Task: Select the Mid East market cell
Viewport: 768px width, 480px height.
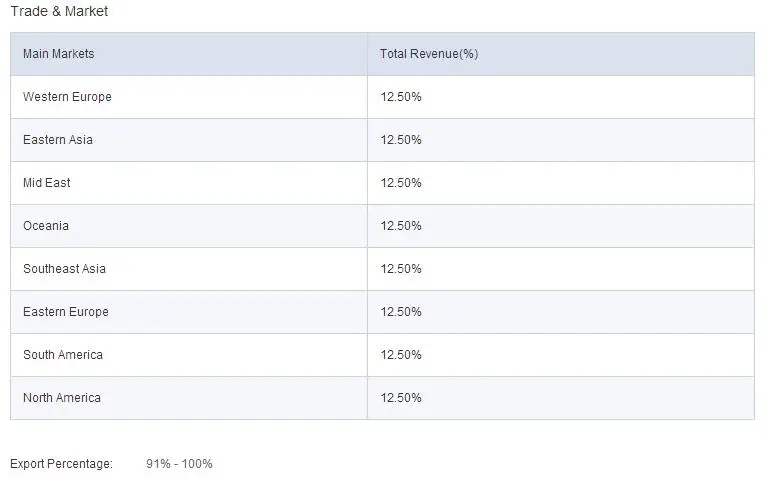Action: coord(47,183)
